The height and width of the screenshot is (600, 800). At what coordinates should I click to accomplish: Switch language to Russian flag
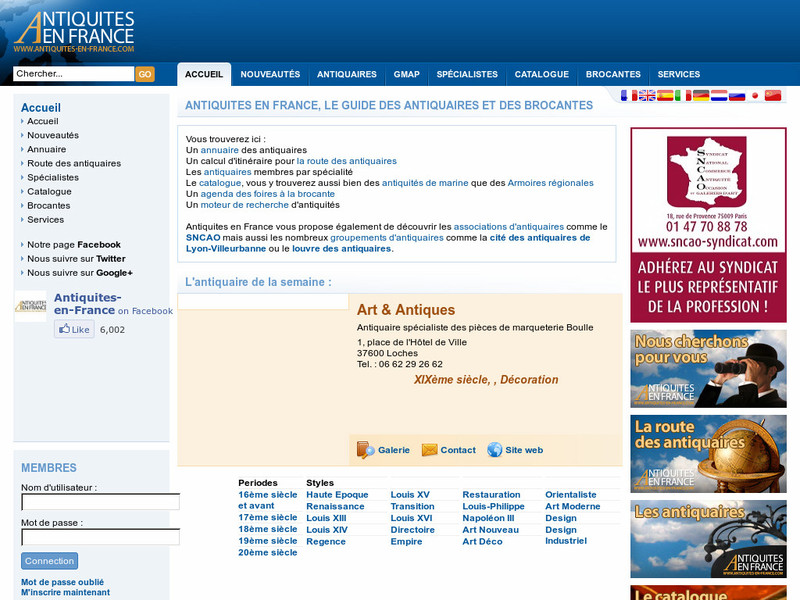point(737,95)
